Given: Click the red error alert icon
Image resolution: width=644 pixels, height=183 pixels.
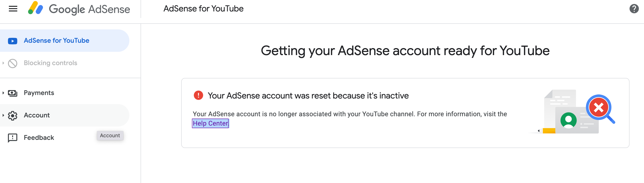Looking at the screenshot, I should [x=198, y=95].
